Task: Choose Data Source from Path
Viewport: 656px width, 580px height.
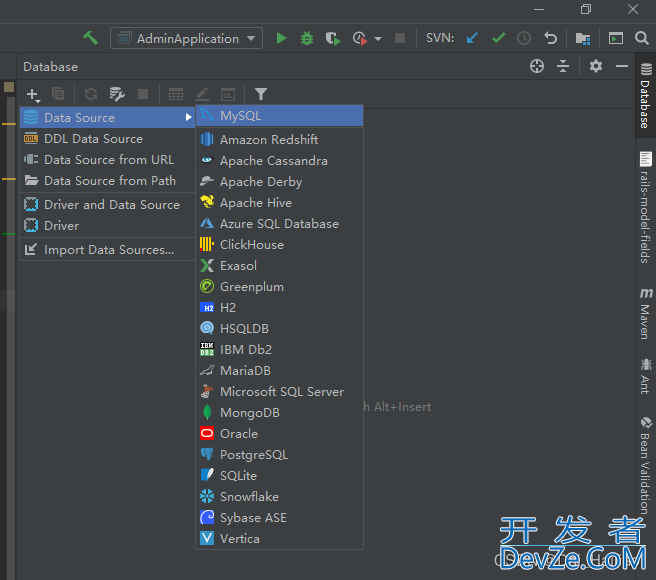Action: (108, 180)
